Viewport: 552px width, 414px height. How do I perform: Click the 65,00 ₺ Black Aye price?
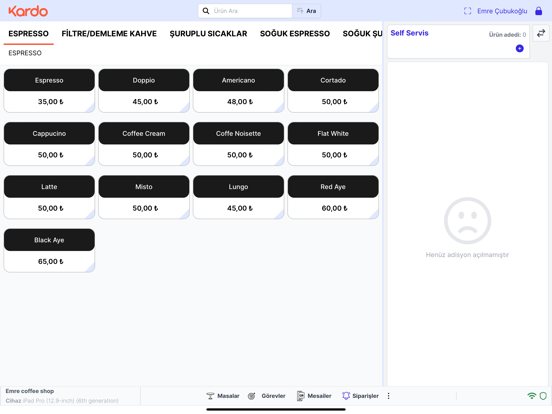(x=51, y=262)
